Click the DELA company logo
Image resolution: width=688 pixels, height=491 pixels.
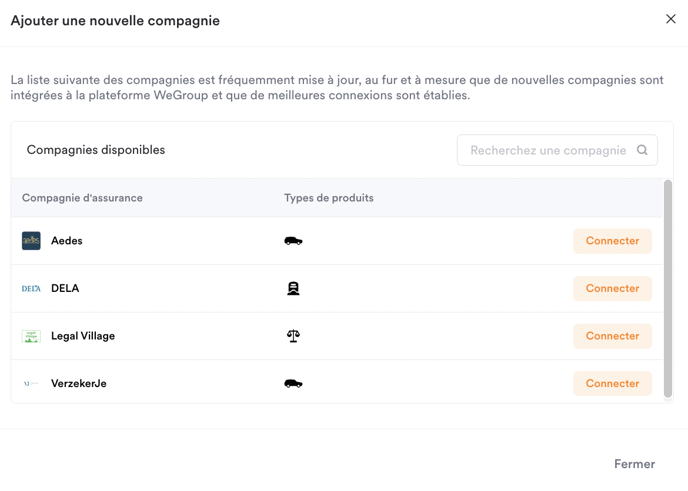click(x=31, y=288)
